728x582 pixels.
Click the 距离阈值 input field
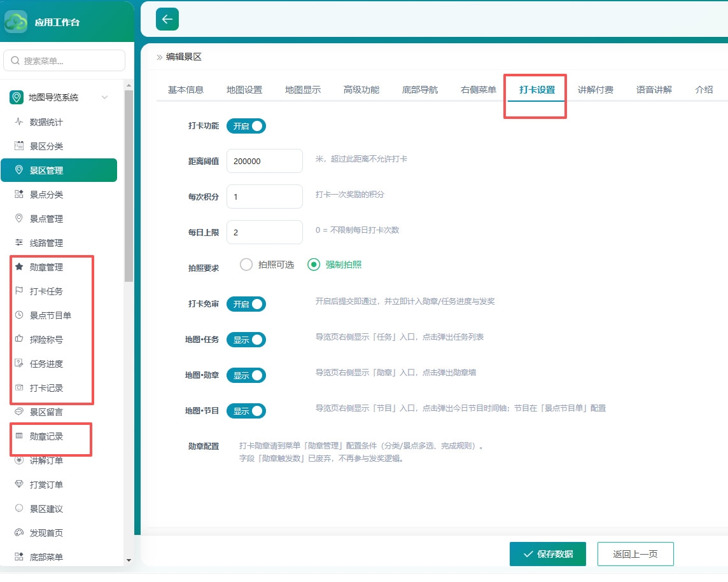tap(265, 161)
